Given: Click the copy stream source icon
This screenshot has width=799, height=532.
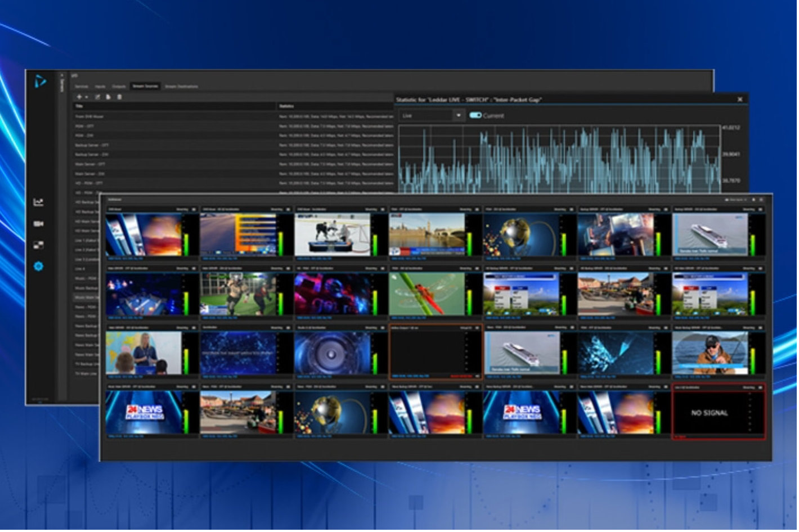Looking at the screenshot, I should [109, 97].
